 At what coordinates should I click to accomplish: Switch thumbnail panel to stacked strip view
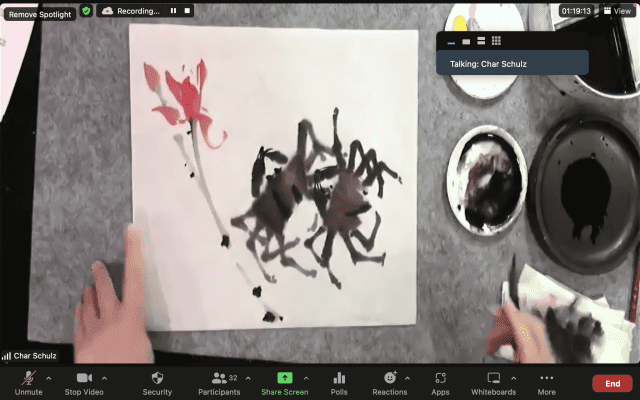tap(481, 41)
